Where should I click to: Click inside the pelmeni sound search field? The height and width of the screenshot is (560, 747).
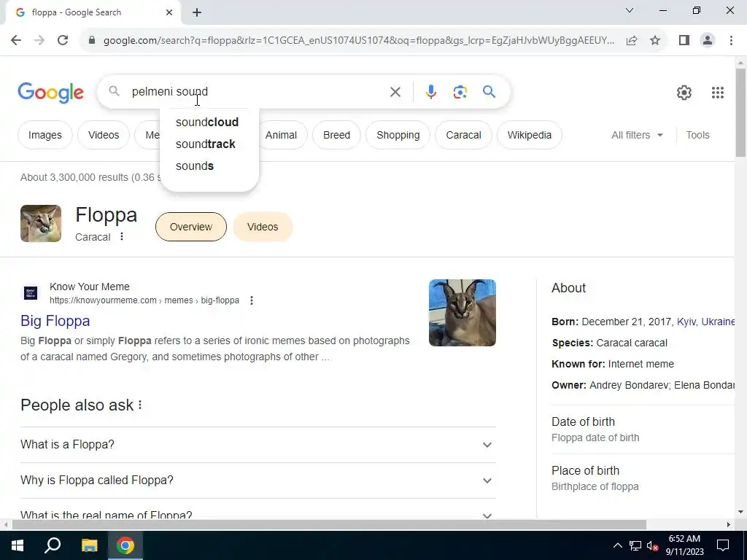click(258, 91)
